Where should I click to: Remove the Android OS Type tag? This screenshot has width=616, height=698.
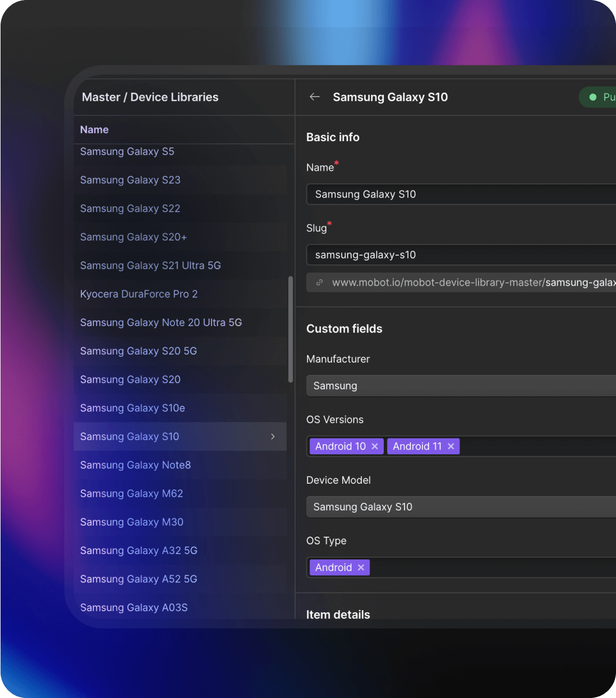(x=361, y=567)
